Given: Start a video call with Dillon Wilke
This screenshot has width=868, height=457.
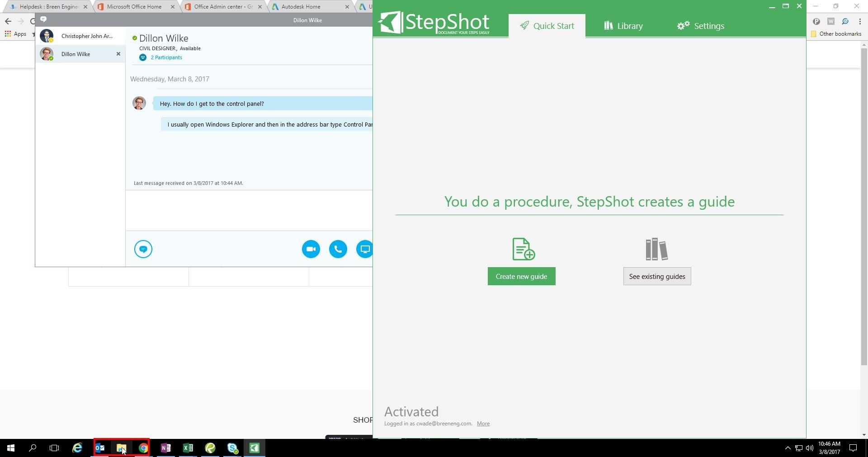Looking at the screenshot, I should 311,249.
